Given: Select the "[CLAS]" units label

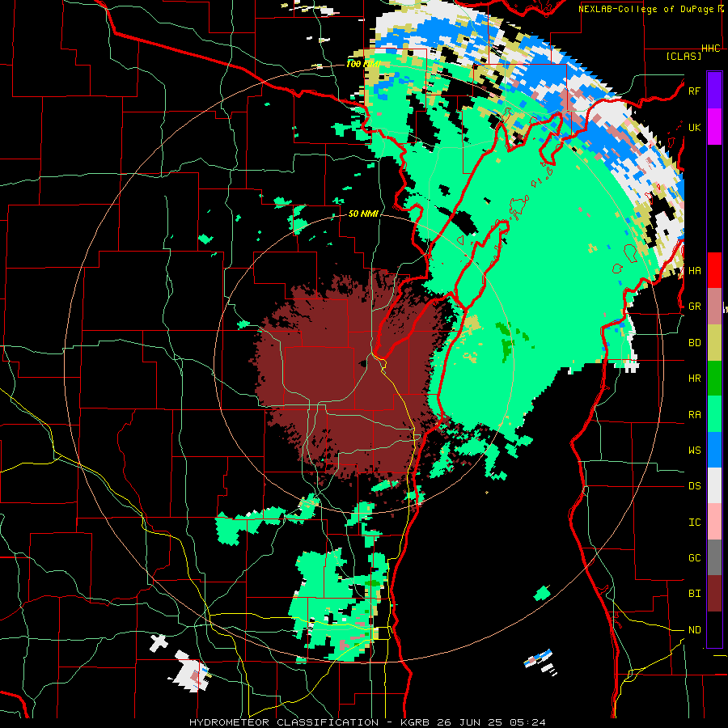Looking at the screenshot, I should [684, 57].
